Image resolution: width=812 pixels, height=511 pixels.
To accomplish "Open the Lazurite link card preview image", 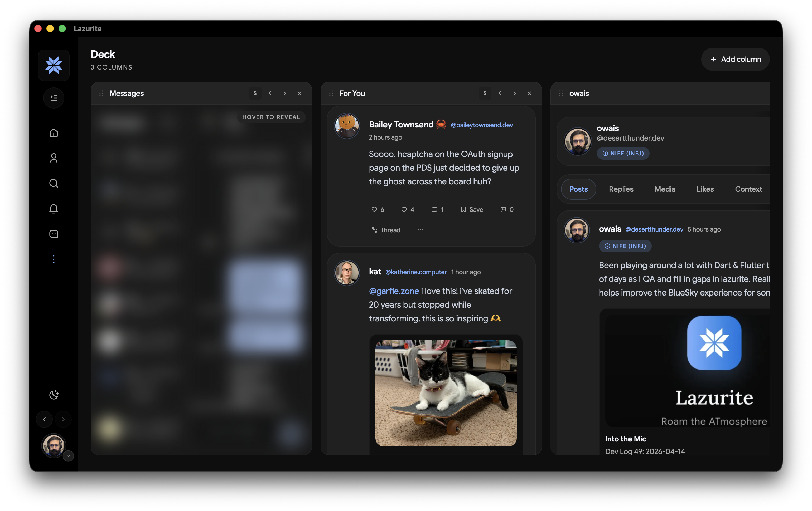I will point(687,371).
